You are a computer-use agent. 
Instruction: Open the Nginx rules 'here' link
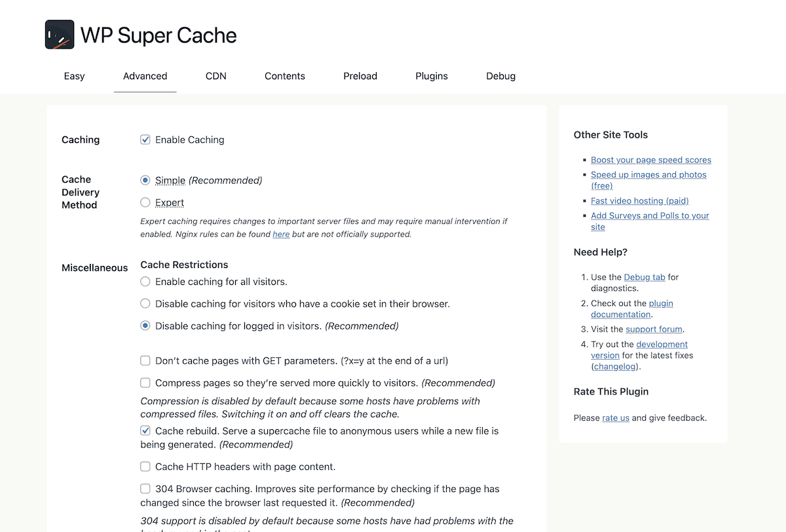click(281, 234)
